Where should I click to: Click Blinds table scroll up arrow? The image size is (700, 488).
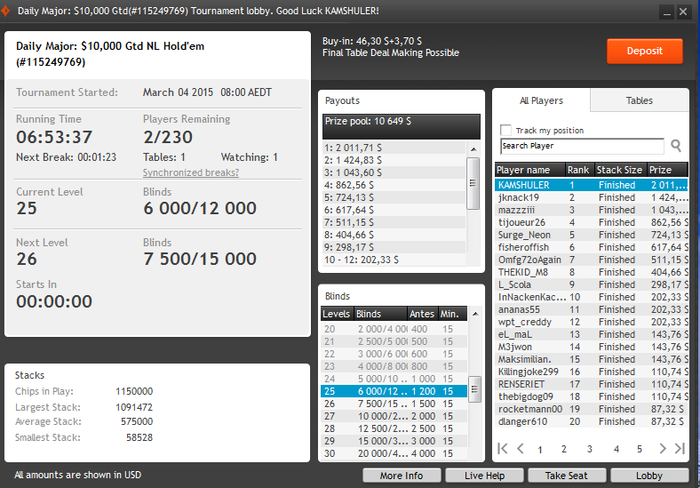475,314
